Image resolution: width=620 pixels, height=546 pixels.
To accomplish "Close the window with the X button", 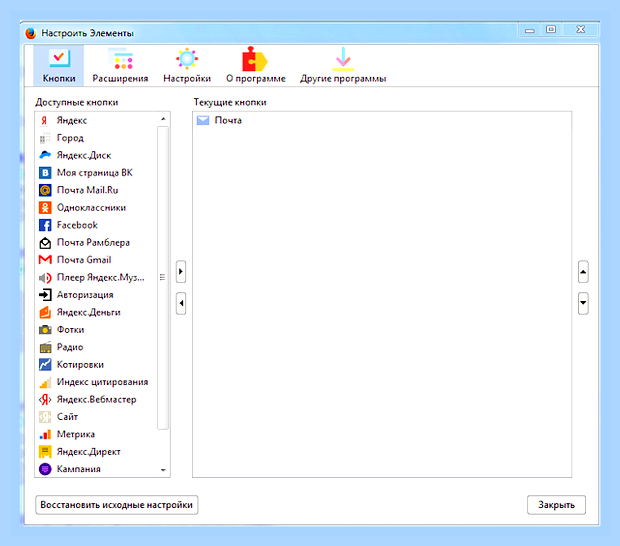I will pos(580,30).
